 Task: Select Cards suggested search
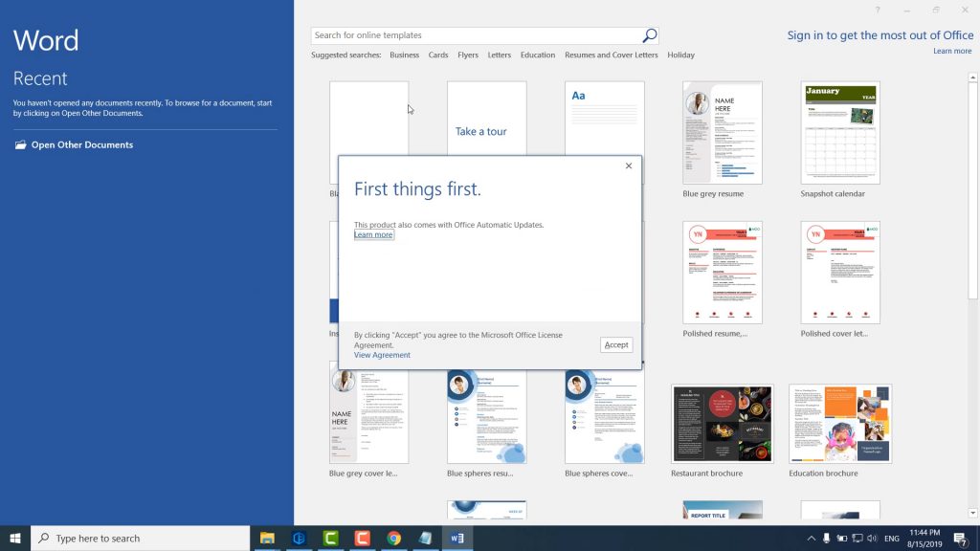[438, 55]
